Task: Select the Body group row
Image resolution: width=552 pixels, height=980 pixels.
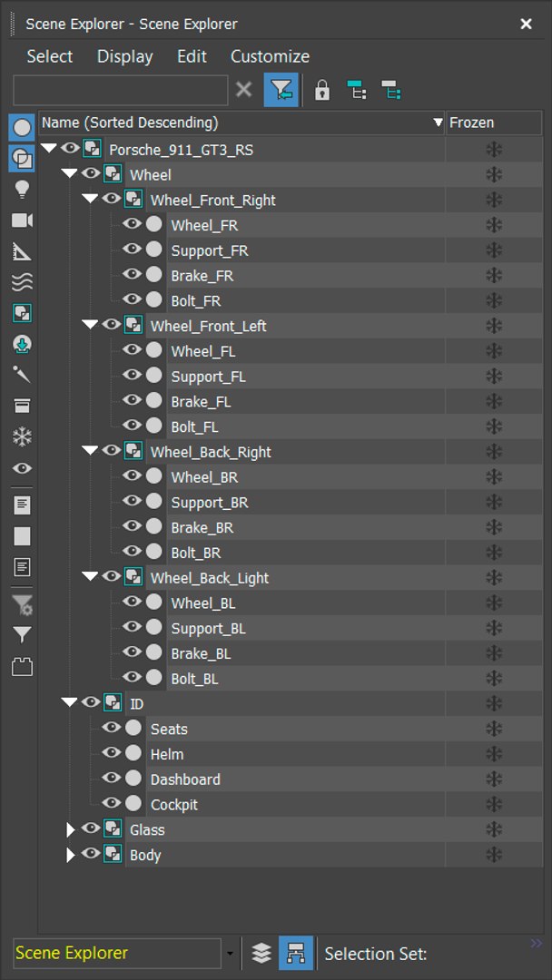Action: click(x=334, y=855)
